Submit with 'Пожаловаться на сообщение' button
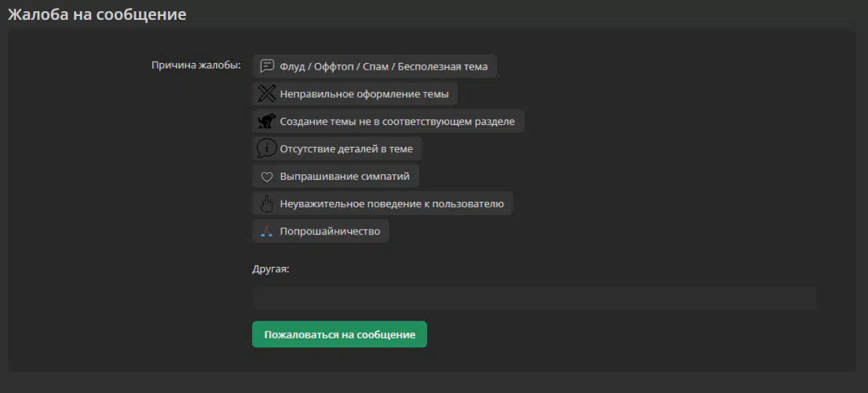The width and height of the screenshot is (868, 393). tap(339, 335)
